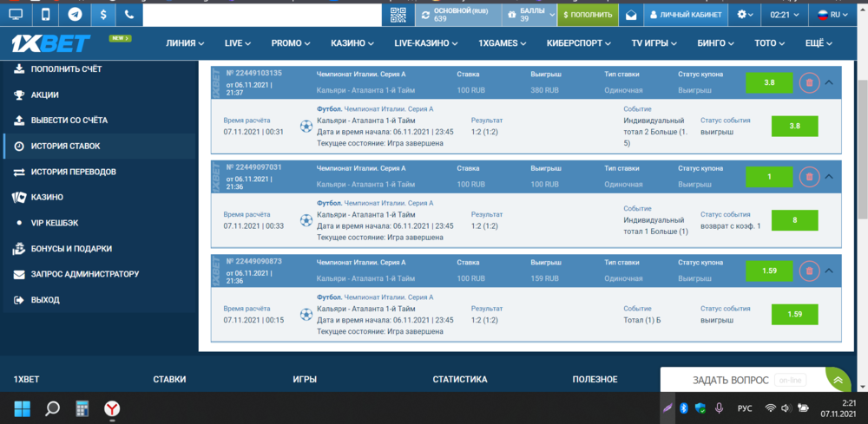This screenshot has height=424, width=868.
Task: Open Yandex Browser from the taskbar
Action: [x=112, y=408]
